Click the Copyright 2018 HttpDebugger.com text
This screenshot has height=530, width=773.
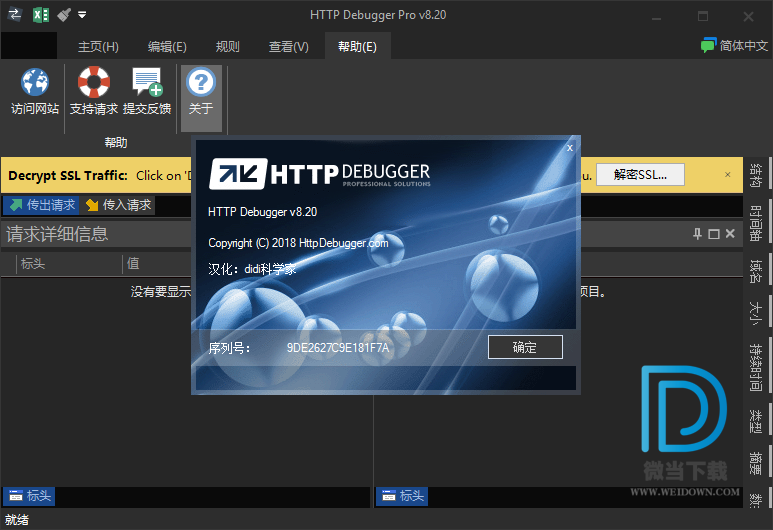point(298,243)
